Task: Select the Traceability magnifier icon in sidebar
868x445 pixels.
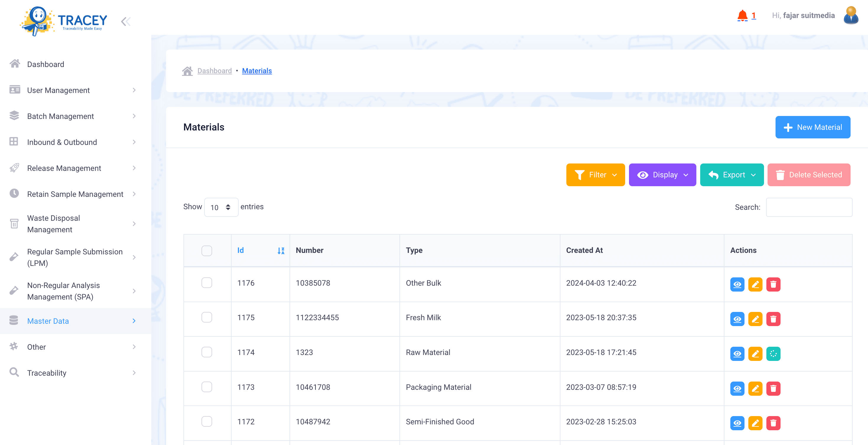Action: (14, 372)
